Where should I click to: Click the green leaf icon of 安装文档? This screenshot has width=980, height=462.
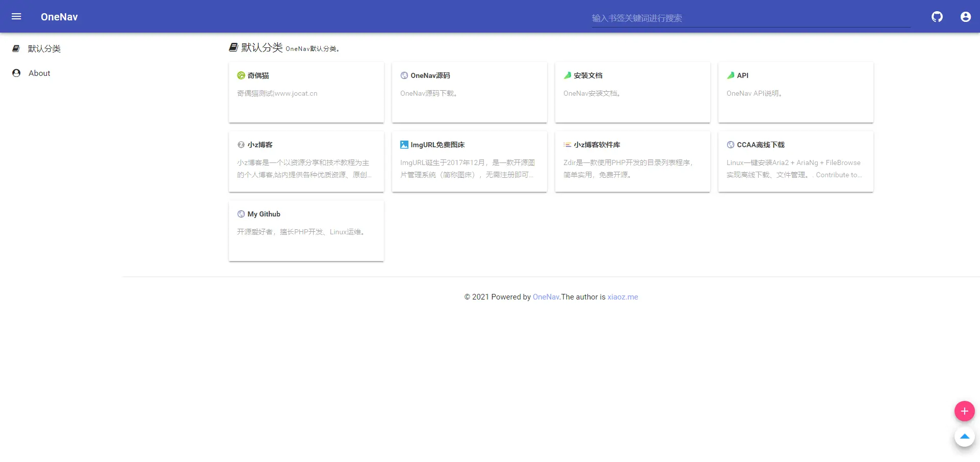click(568, 75)
